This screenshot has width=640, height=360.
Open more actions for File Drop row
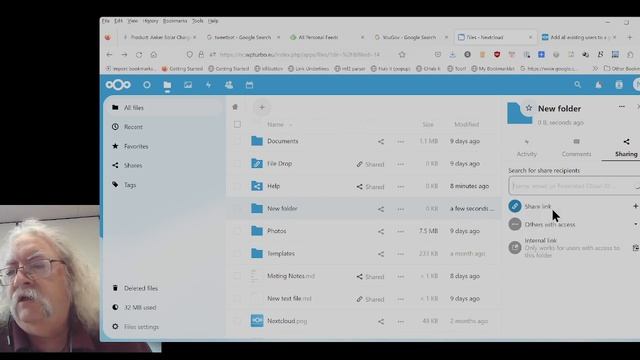400,164
